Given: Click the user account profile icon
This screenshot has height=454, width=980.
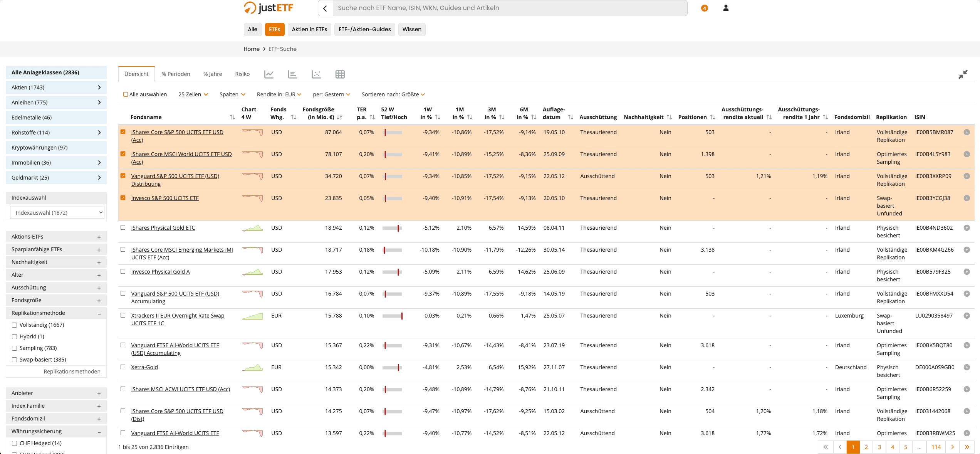Looking at the screenshot, I should tap(726, 8).
